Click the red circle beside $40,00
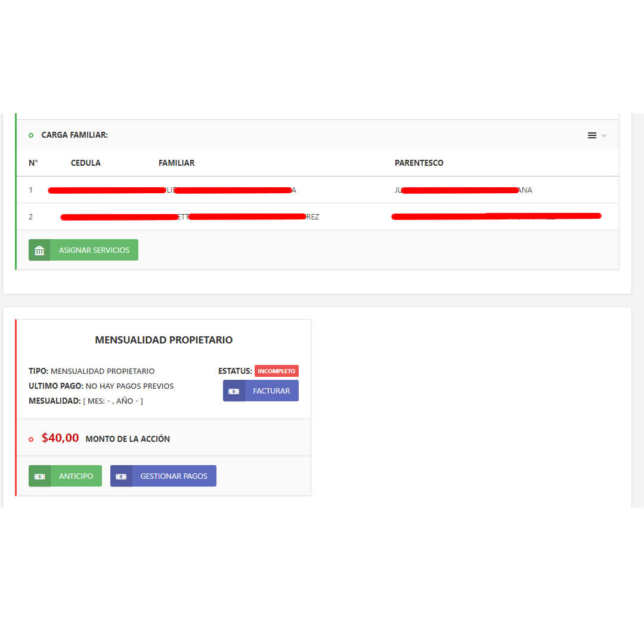Image resolution: width=644 pixels, height=644 pixels. coord(31,439)
